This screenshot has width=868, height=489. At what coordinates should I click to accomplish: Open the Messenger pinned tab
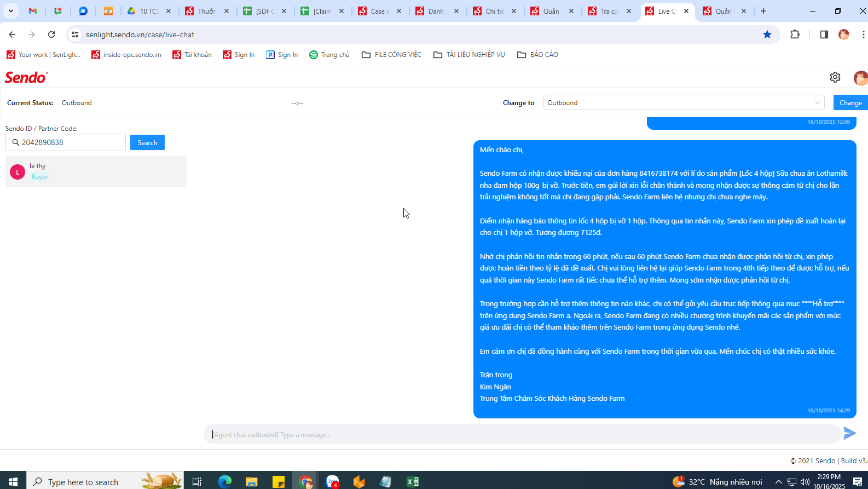coord(83,11)
